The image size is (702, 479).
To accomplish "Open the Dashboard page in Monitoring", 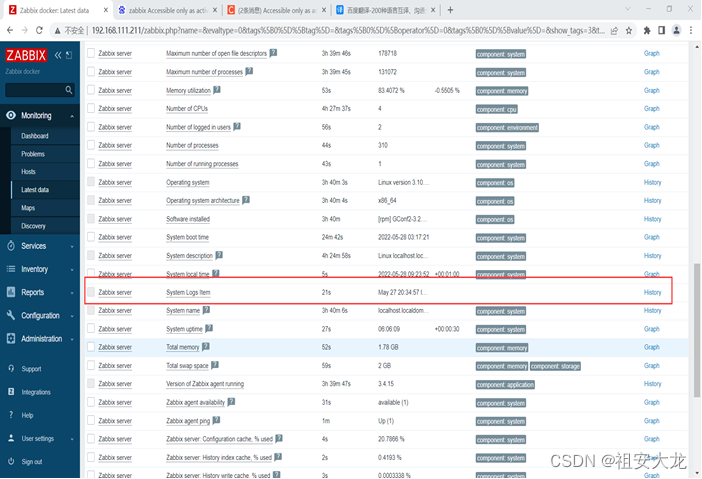I will [35, 136].
